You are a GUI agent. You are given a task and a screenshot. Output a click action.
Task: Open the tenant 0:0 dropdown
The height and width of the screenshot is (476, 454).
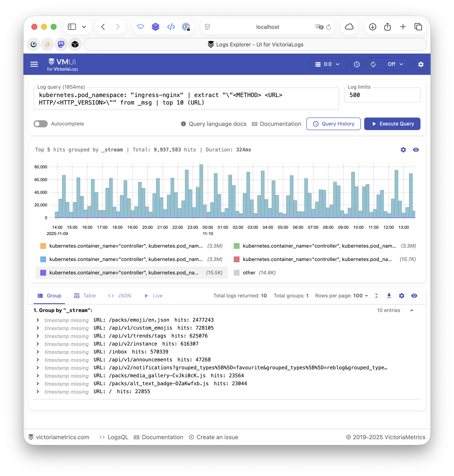pyautogui.click(x=328, y=64)
